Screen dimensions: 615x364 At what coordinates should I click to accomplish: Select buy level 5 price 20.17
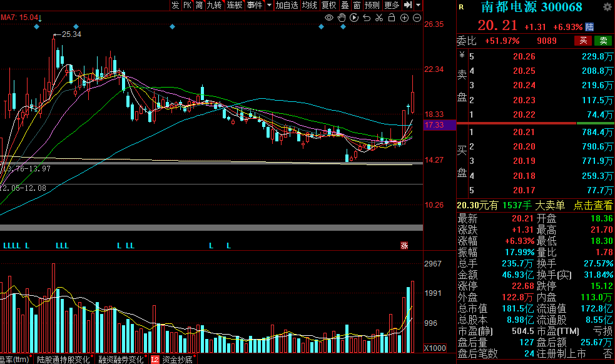[x=524, y=191]
